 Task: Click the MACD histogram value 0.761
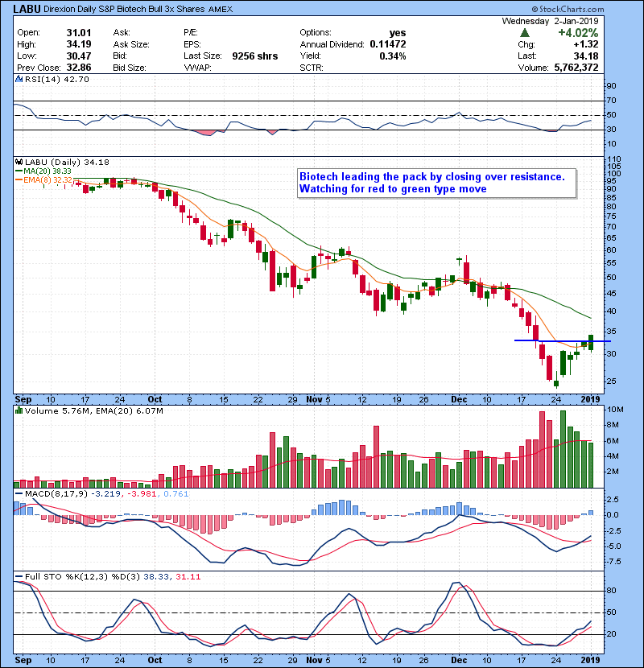[175, 494]
